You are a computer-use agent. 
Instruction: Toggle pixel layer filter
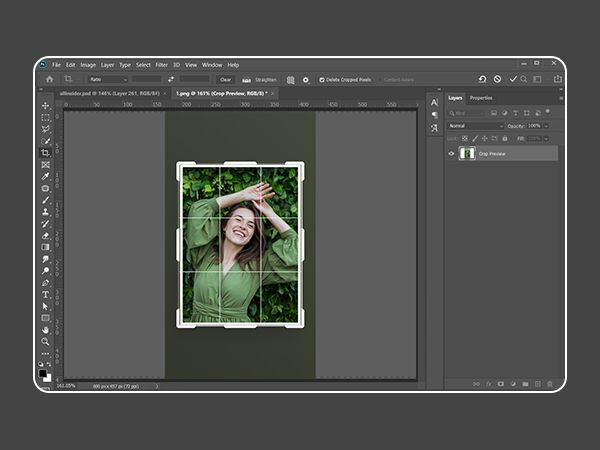(x=494, y=113)
